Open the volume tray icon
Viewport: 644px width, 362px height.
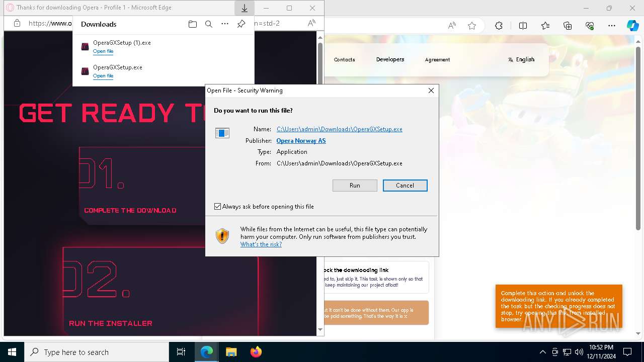(579, 352)
